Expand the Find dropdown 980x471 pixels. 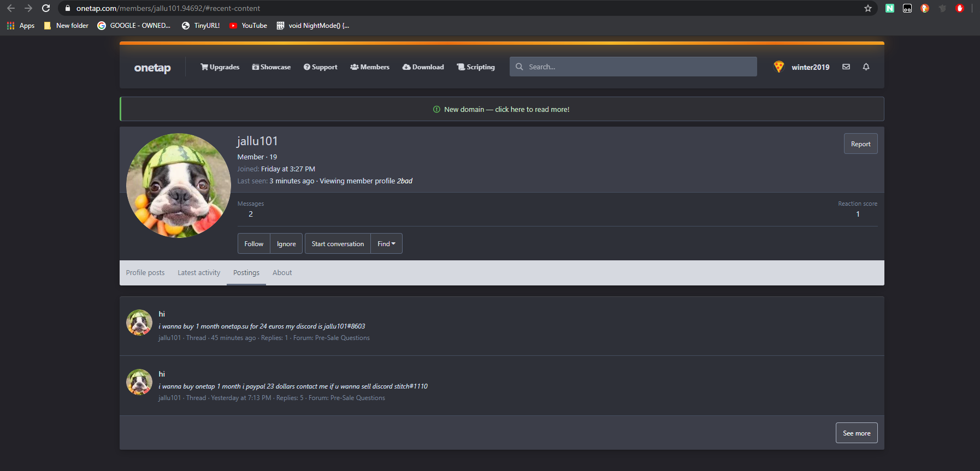(x=386, y=243)
